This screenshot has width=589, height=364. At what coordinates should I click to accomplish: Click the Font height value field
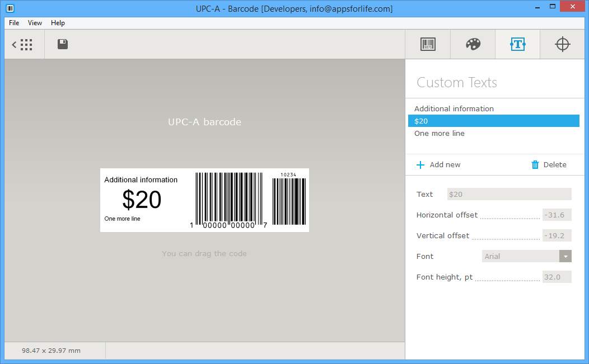[557, 277]
